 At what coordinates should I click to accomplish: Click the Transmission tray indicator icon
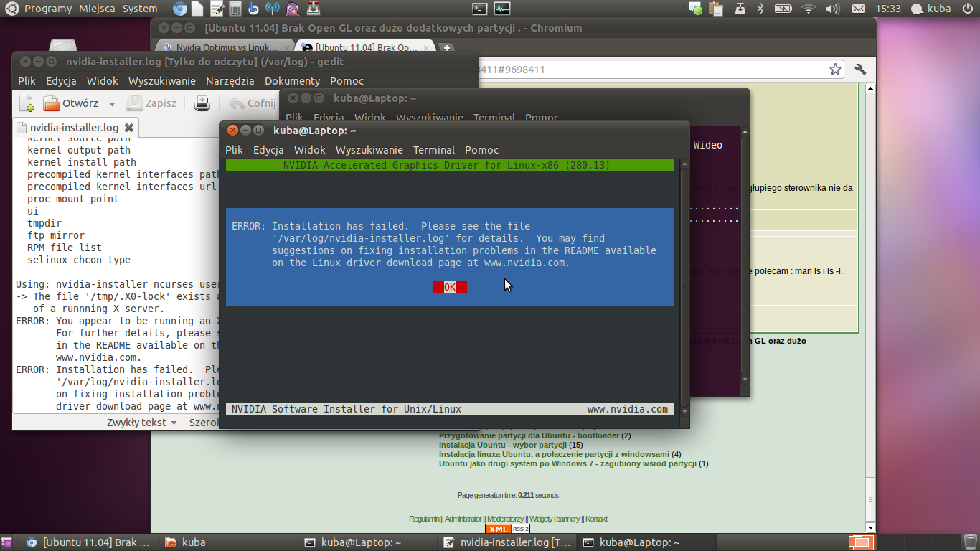[740, 9]
